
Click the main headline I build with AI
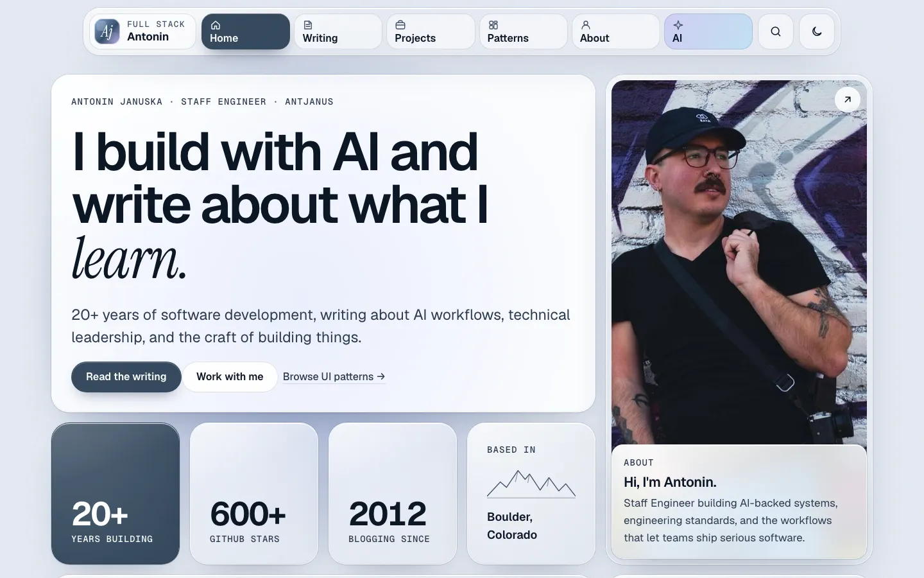[280, 206]
